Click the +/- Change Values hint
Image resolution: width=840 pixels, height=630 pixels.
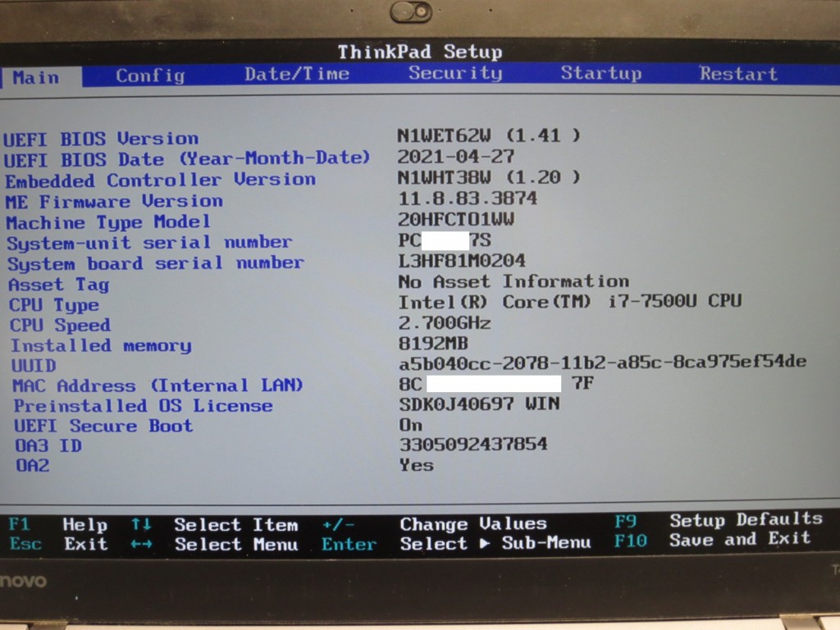pyautogui.click(x=435, y=523)
